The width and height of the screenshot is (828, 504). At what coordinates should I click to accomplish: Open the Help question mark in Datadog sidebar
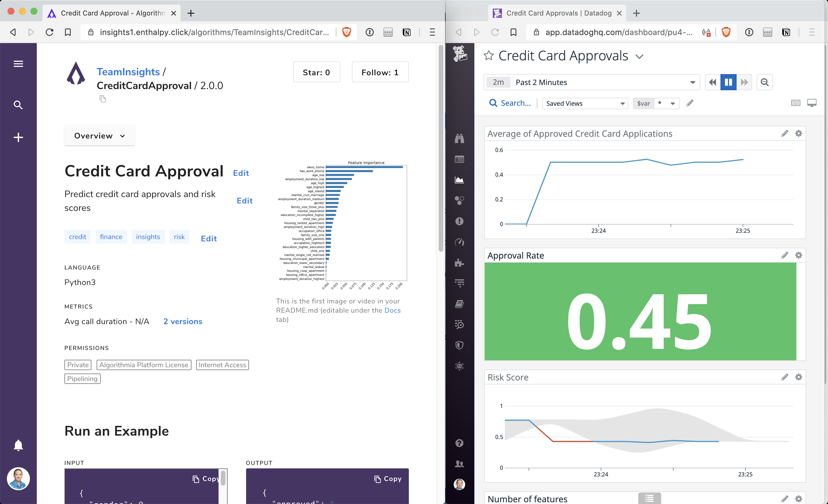tap(459, 443)
